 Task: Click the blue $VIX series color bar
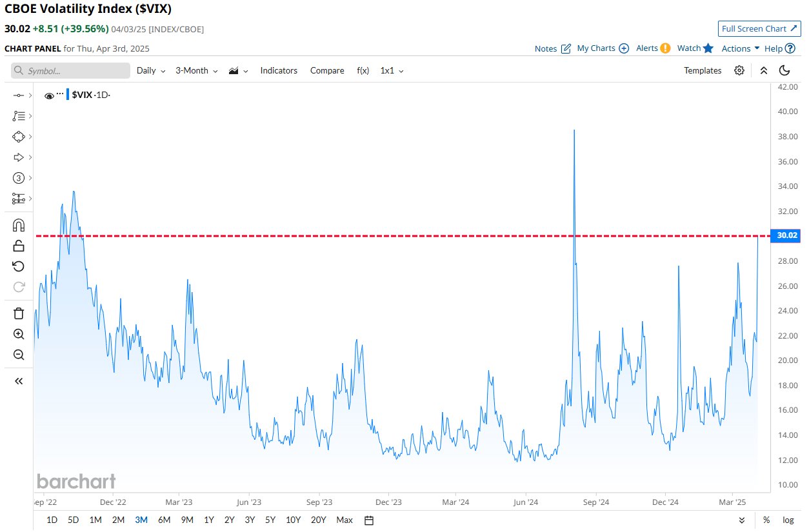68,95
